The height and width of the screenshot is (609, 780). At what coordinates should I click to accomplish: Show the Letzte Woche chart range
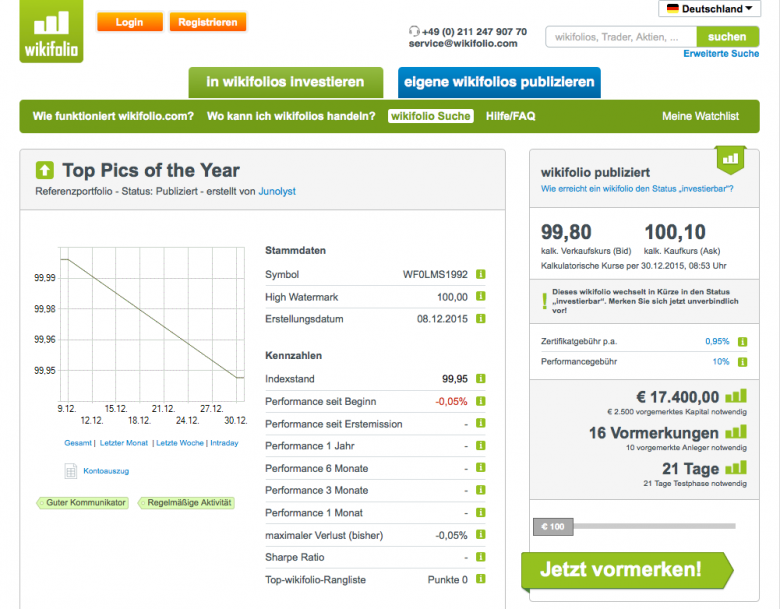click(180, 443)
